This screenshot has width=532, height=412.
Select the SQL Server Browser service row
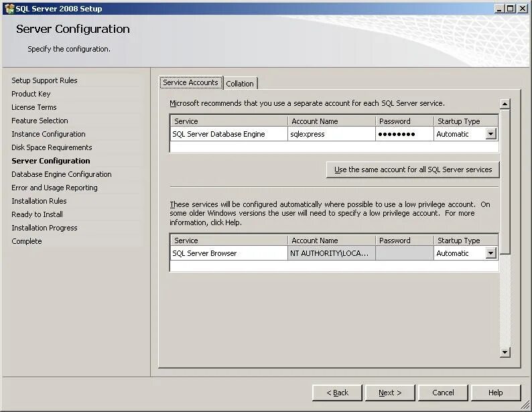point(334,253)
